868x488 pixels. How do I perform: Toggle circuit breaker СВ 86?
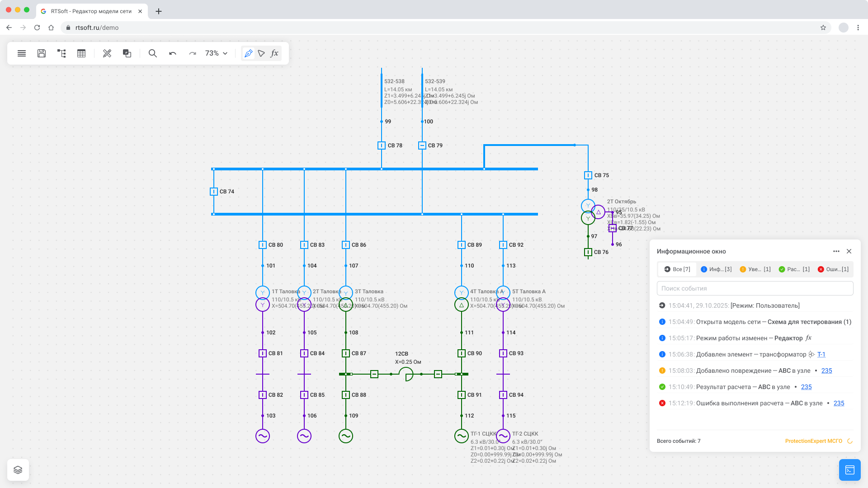pyautogui.click(x=346, y=245)
